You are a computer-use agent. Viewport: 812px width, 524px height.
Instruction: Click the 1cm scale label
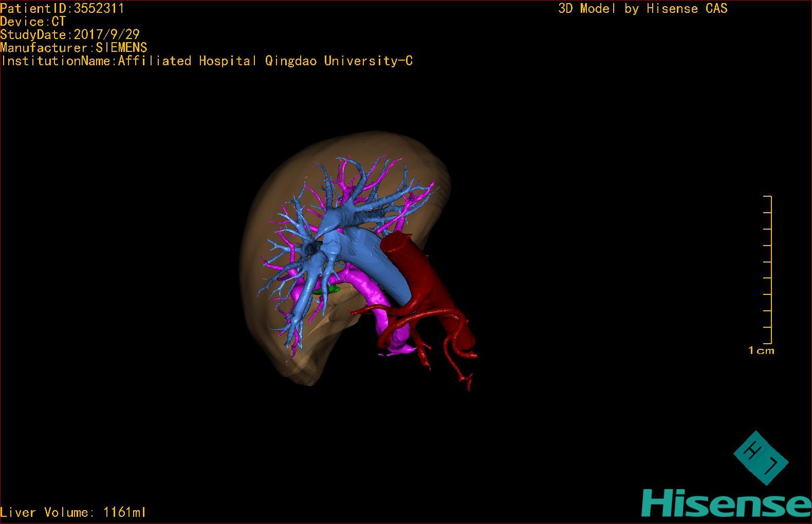pos(761,351)
